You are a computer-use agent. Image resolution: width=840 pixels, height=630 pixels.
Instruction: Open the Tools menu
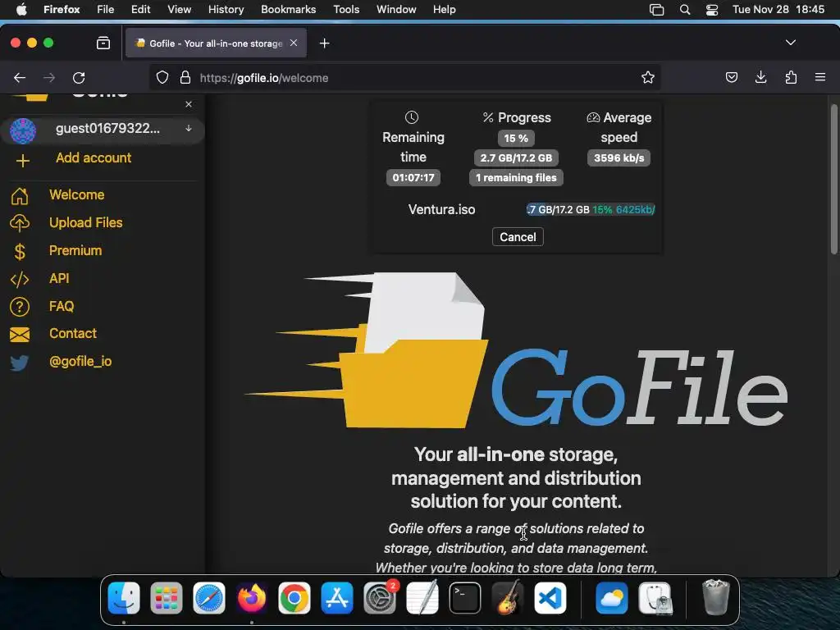pyautogui.click(x=347, y=10)
